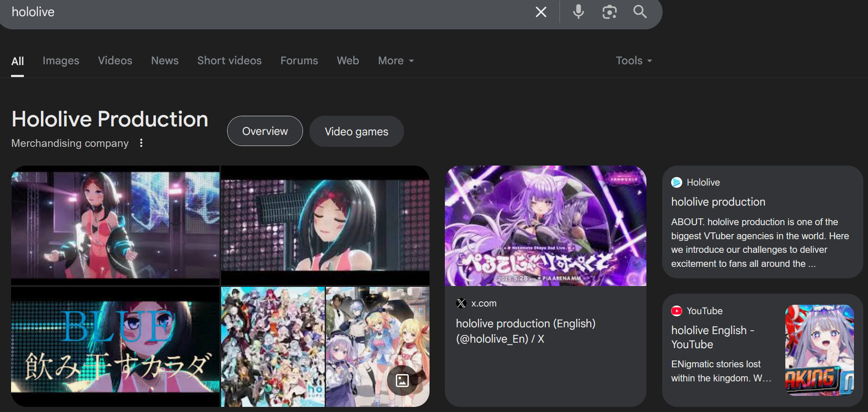
Task: Click the 'ENigmatic stories lost' snippet
Action: click(x=721, y=371)
